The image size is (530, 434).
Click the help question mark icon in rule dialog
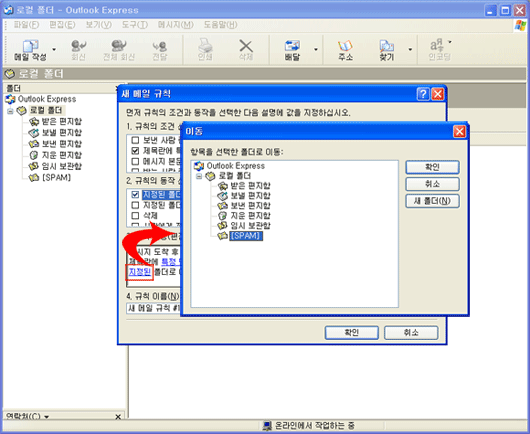coord(423,94)
